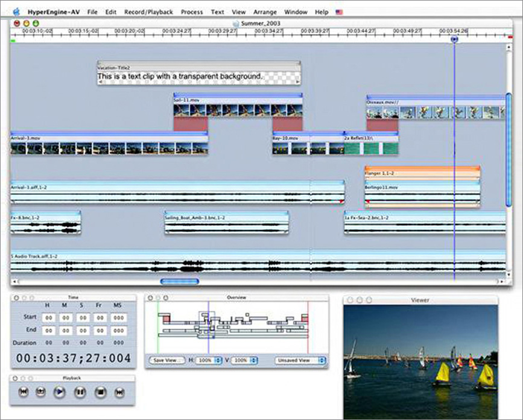Viewport: 523px width, 420px height.
Task: Click the Start milliseconds field
Action: pos(119,317)
